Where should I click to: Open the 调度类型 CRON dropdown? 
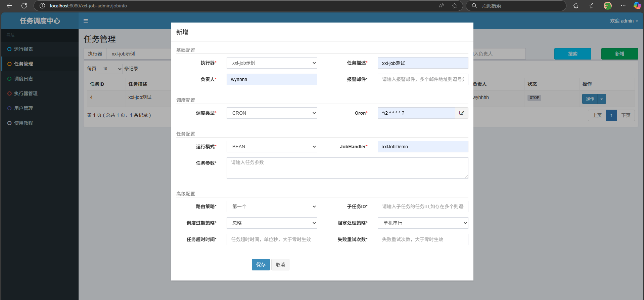pyautogui.click(x=272, y=113)
